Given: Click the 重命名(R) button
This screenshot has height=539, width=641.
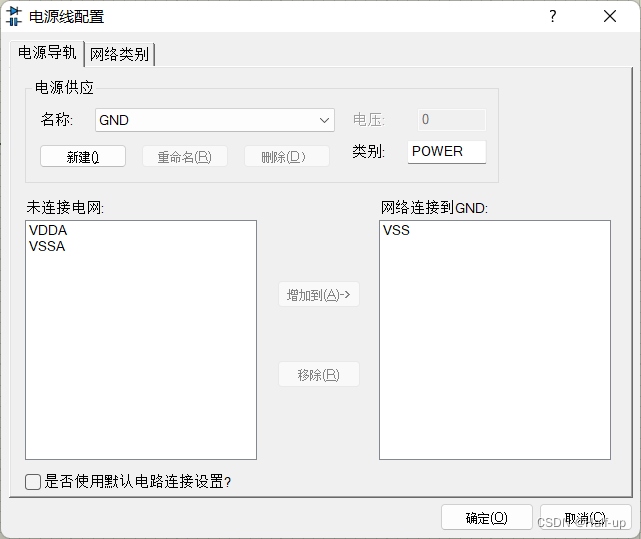Looking at the screenshot, I should (185, 157).
